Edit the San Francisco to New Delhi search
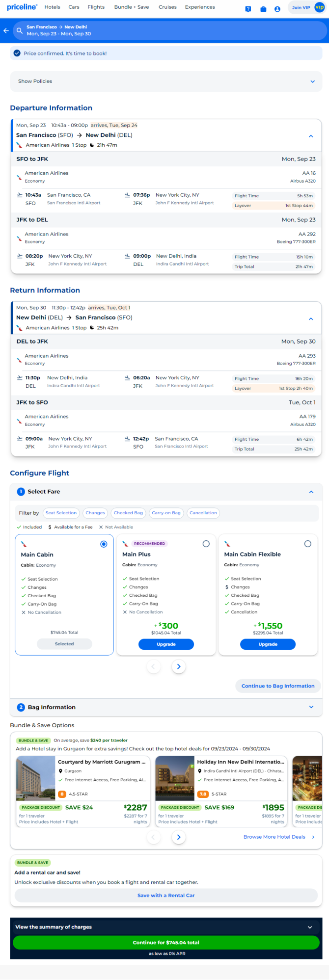Image resolution: width=329 pixels, height=980 pixels. (169, 30)
